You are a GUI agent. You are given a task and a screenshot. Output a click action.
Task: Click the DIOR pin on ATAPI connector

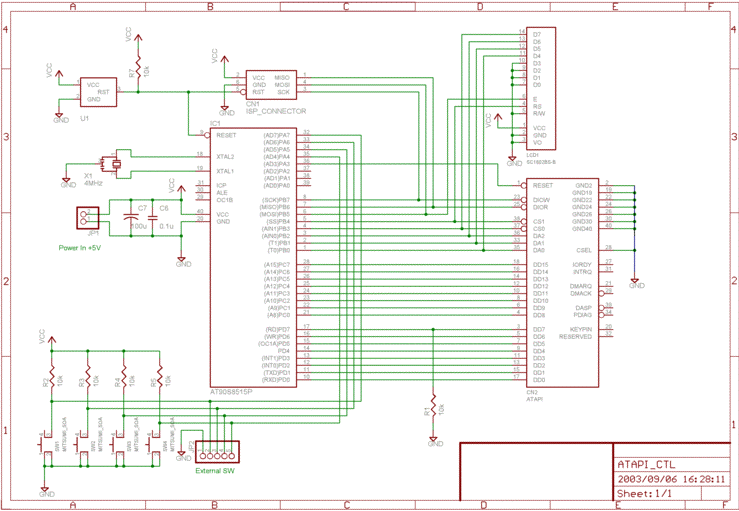pyautogui.click(x=541, y=207)
